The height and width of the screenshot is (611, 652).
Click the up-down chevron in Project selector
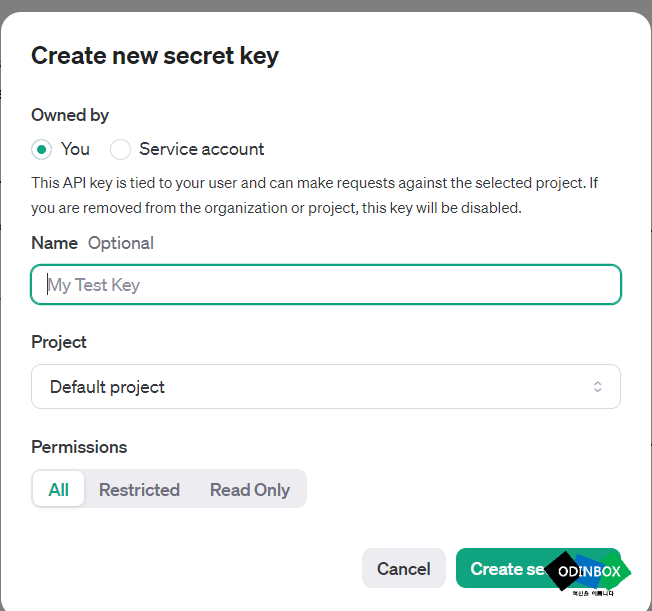coord(598,387)
